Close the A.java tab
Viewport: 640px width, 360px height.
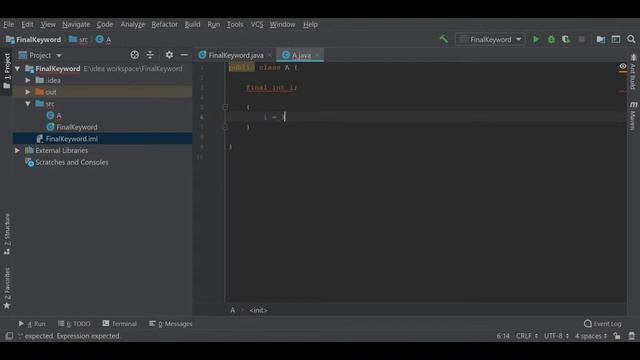coord(317,55)
